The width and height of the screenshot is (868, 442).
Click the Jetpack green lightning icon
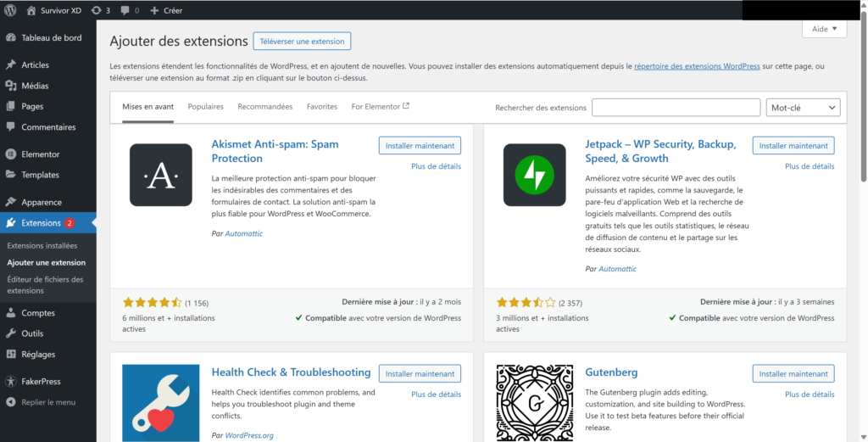point(534,175)
